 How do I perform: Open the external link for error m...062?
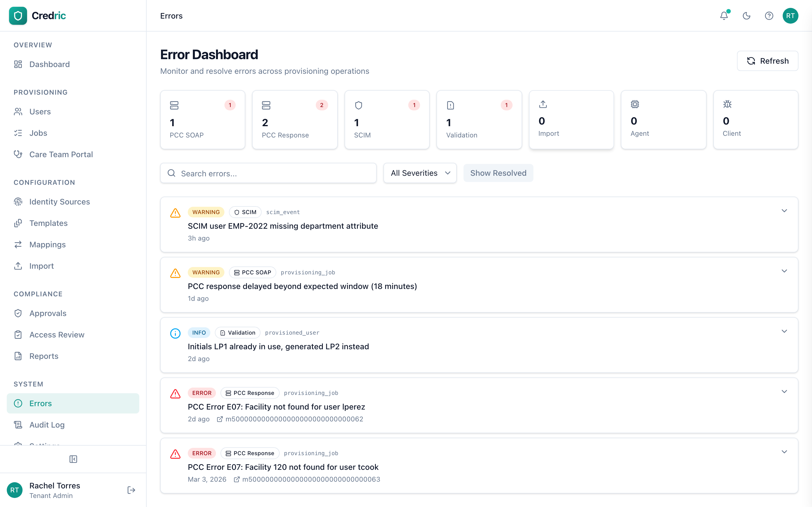(220, 419)
